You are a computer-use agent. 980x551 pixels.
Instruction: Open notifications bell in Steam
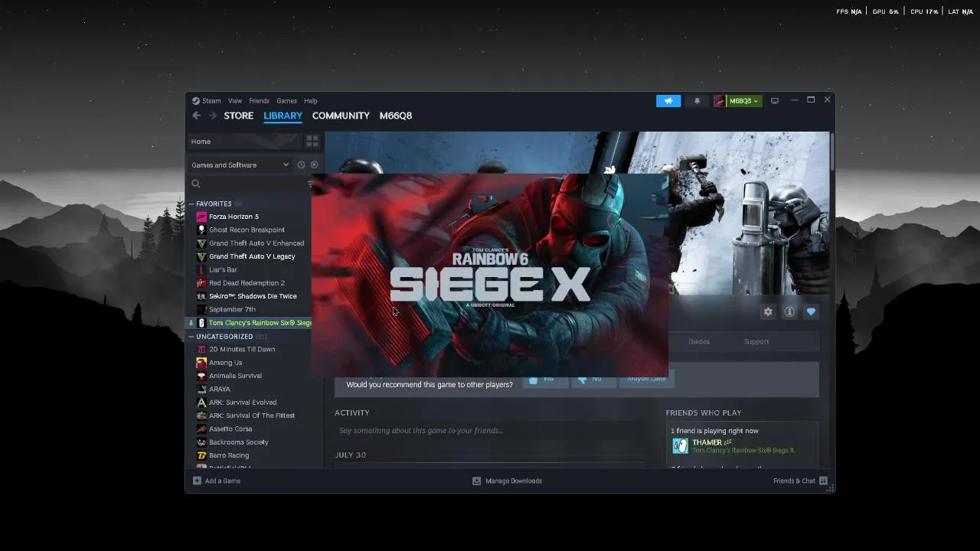697,101
